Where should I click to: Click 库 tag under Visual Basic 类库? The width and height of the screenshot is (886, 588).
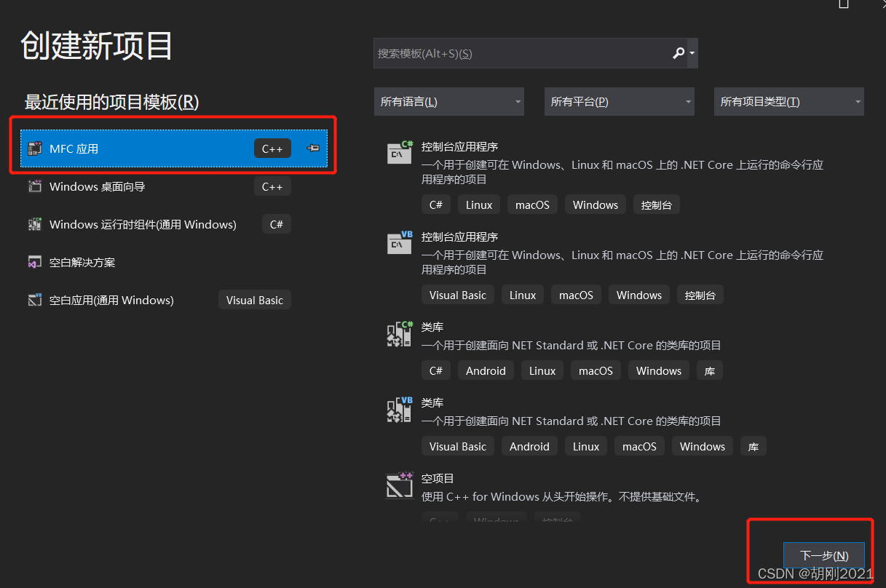pyautogui.click(x=754, y=446)
